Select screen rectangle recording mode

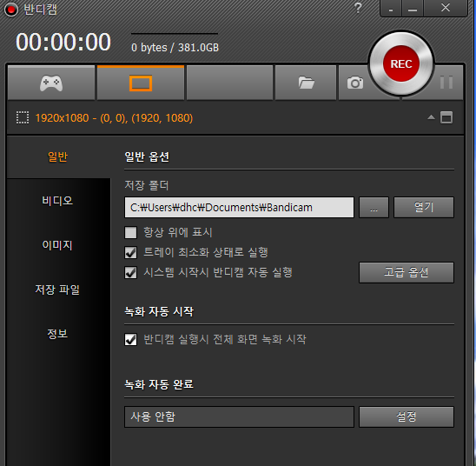coord(141,83)
